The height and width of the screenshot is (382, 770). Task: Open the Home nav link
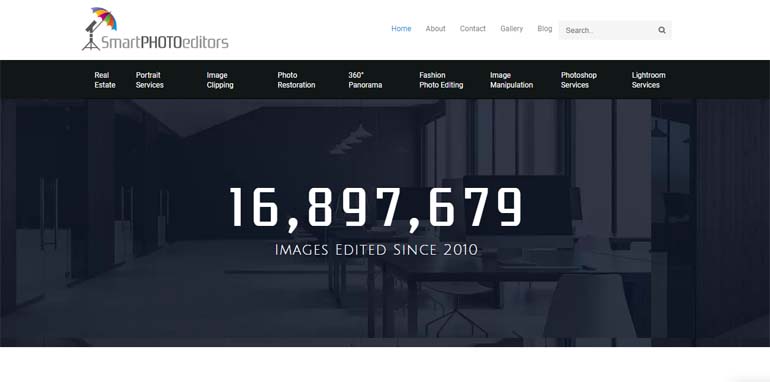(401, 28)
